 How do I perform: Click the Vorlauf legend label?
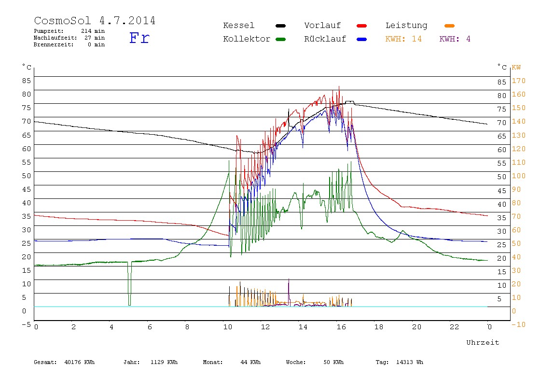tap(322, 26)
